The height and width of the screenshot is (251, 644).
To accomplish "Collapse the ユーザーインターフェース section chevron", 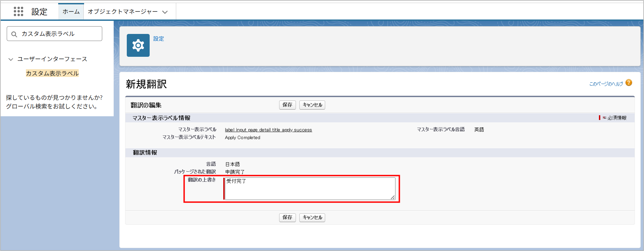I will click(x=11, y=59).
